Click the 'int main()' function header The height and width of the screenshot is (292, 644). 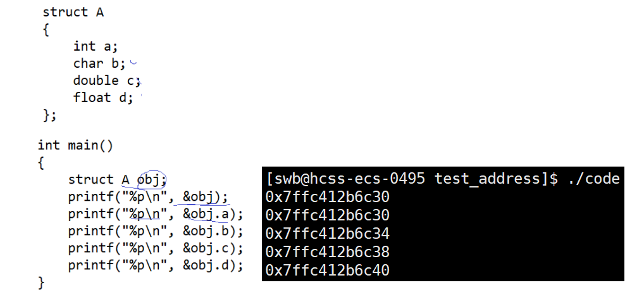pos(75,145)
